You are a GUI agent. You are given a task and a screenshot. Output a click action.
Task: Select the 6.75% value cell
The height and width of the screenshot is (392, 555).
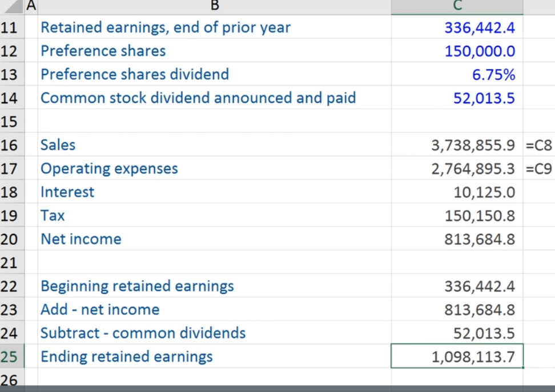click(x=457, y=74)
